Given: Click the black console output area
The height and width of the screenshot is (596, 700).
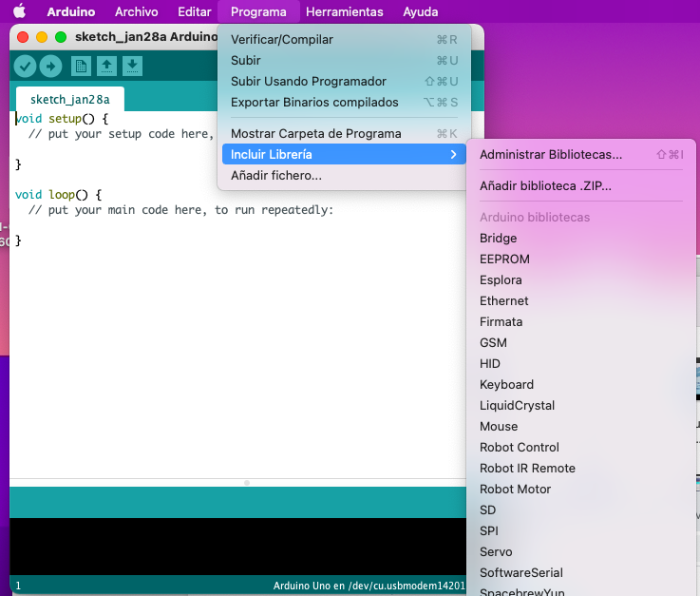Looking at the screenshot, I should [x=238, y=546].
